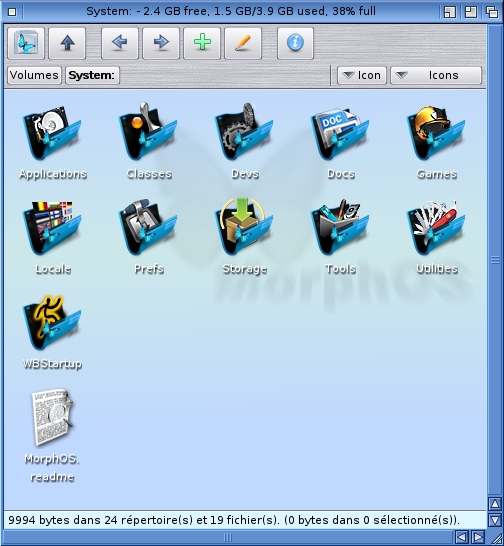Select the Games folder icon
The image size is (504, 546).
tap(436, 133)
